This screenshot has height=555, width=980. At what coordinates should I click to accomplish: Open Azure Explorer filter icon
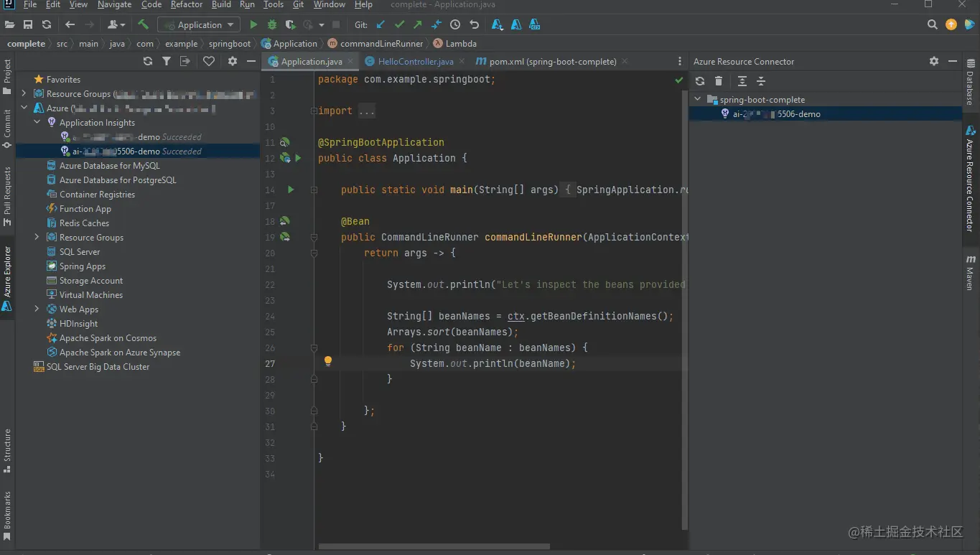coord(167,62)
